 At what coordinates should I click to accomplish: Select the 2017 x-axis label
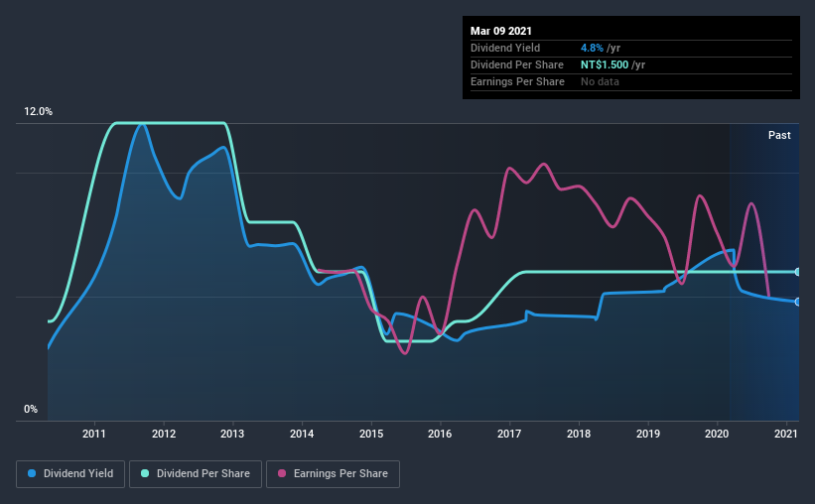509,434
